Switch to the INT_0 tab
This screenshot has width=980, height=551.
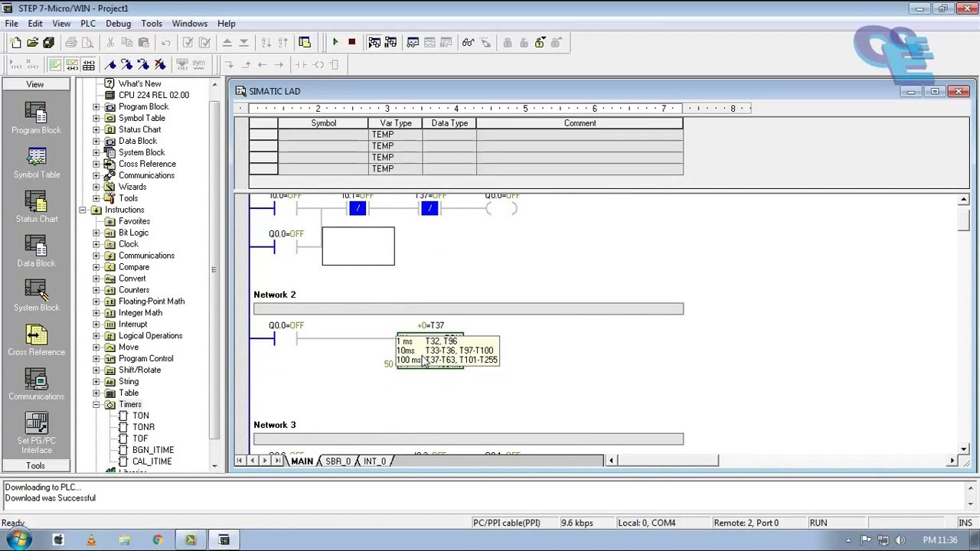pyautogui.click(x=374, y=461)
